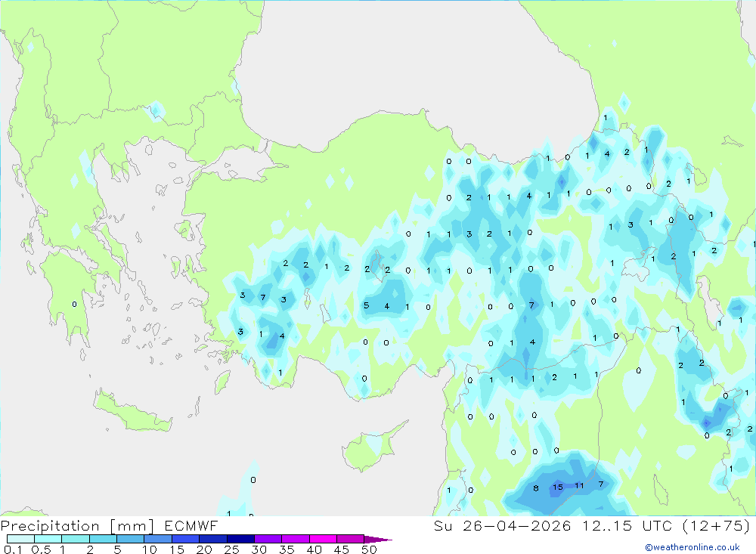The width and height of the screenshot is (756, 554).
Task: Click the map precipitation value '11'
Action: click(579, 485)
